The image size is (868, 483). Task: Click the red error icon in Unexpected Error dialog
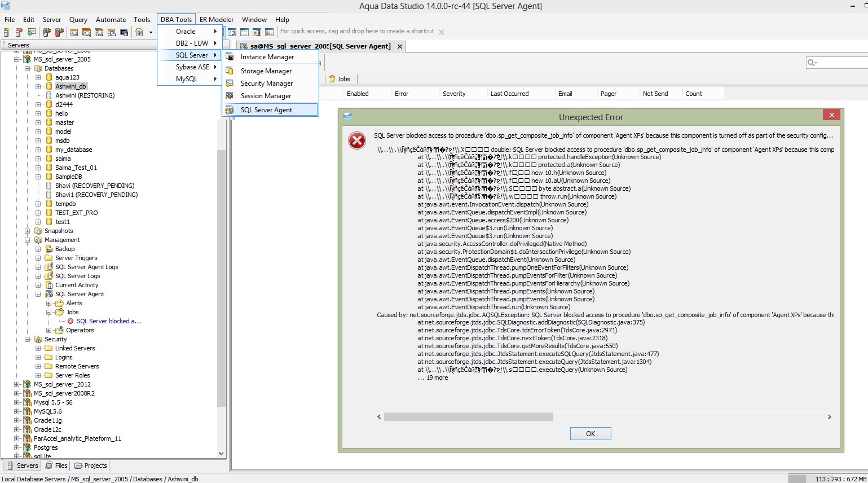coord(357,140)
